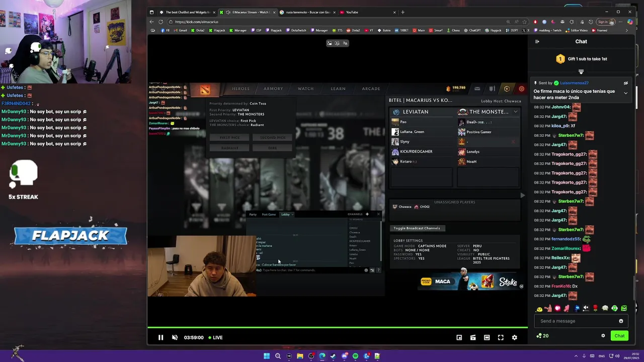The height and width of the screenshot is (362, 644).
Task: Open Dota WATCH menu
Action: pyautogui.click(x=305, y=88)
